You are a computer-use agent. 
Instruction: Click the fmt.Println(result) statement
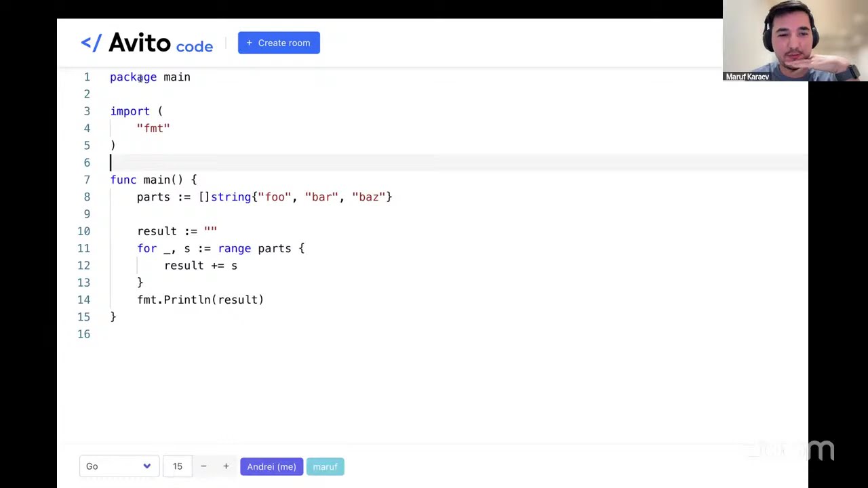tap(200, 300)
